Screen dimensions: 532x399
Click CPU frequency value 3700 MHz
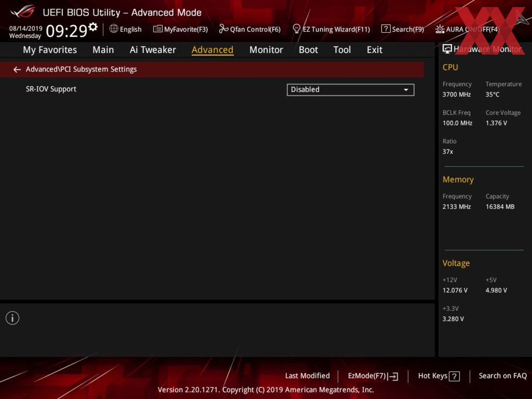457,94
